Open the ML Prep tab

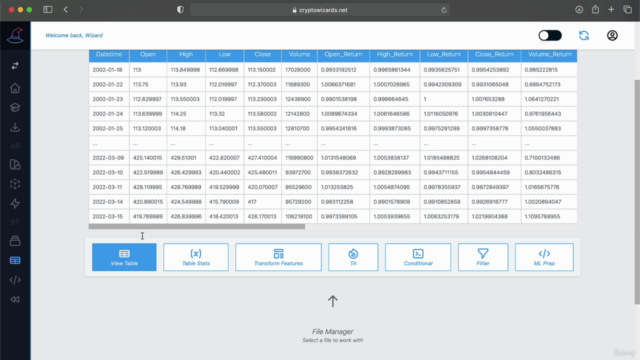coord(544,257)
